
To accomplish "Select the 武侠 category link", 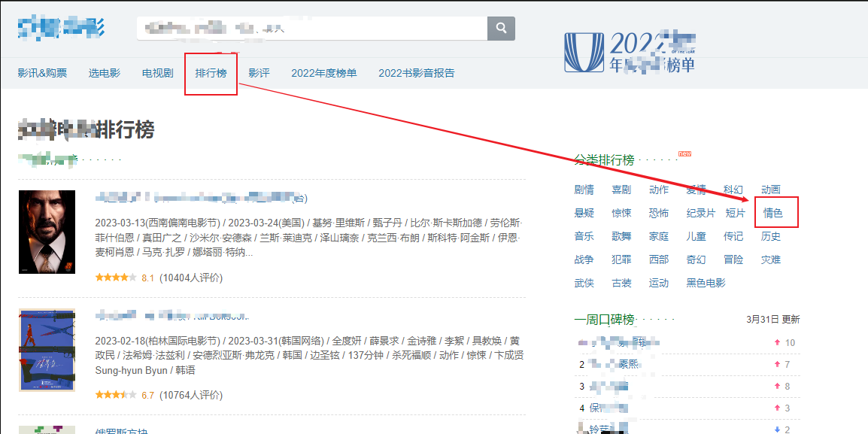I will 584,283.
